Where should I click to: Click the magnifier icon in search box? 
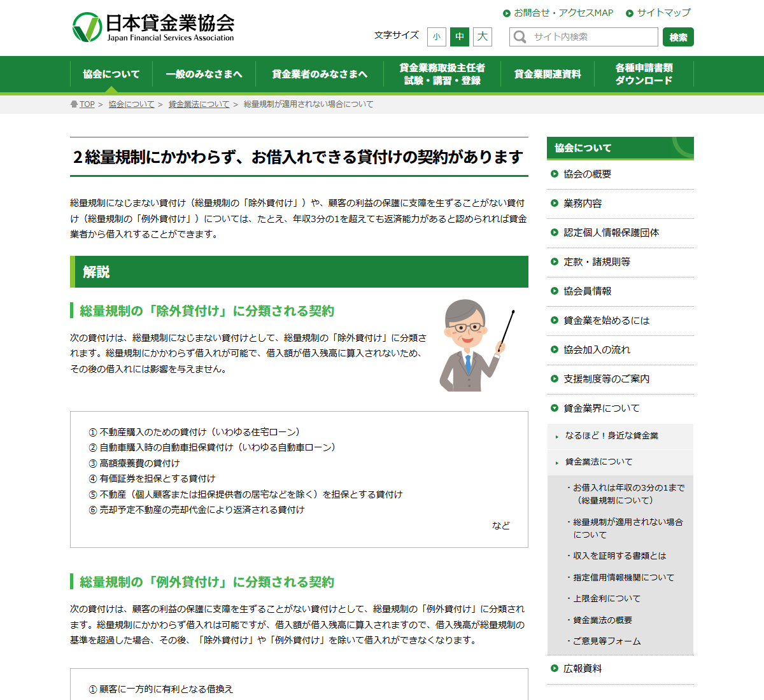pyautogui.click(x=520, y=37)
